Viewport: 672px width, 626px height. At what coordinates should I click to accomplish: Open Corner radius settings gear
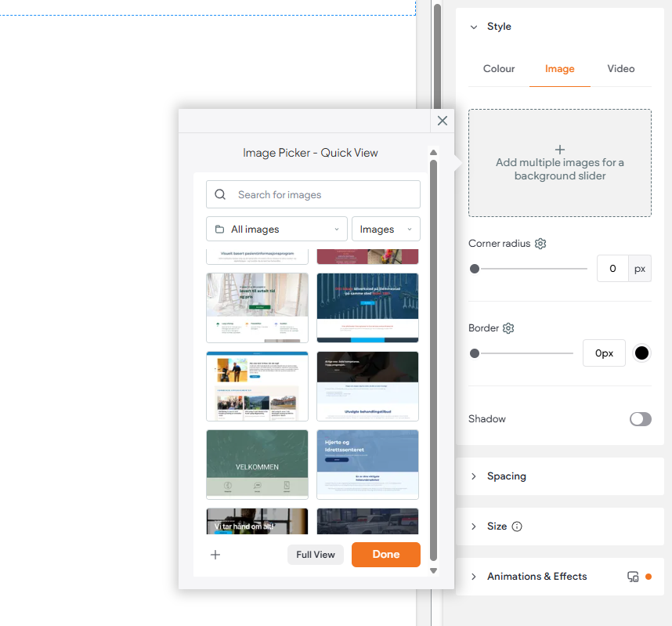point(540,244)
